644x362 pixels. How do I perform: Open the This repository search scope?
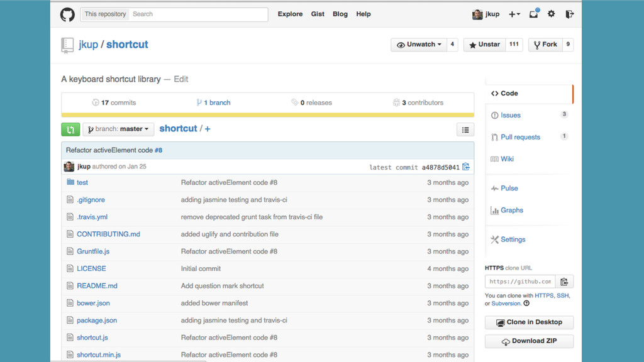pos(105,14)
